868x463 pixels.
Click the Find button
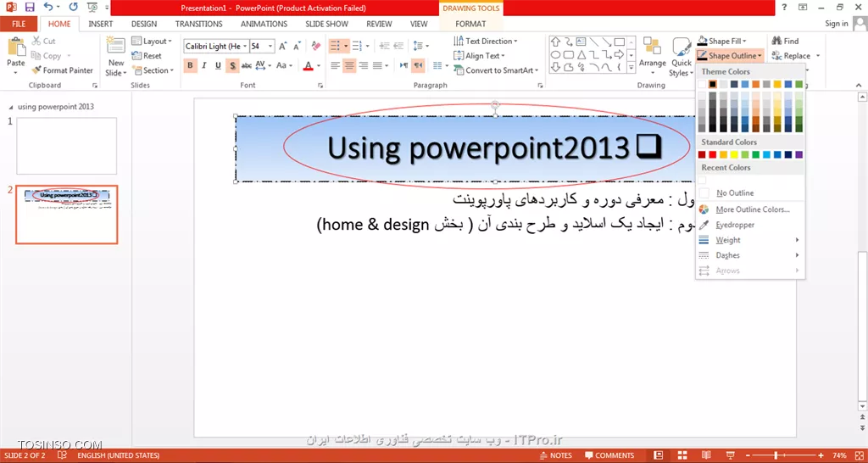tap(785, 41)
